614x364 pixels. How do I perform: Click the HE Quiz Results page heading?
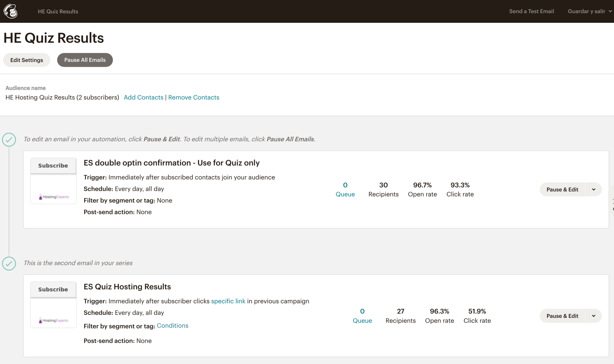(54, 38)
